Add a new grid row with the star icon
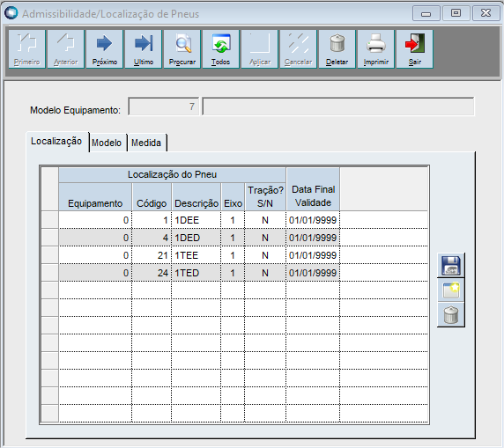This screenshot has height=448, width=504. click(x=450, y=290)
